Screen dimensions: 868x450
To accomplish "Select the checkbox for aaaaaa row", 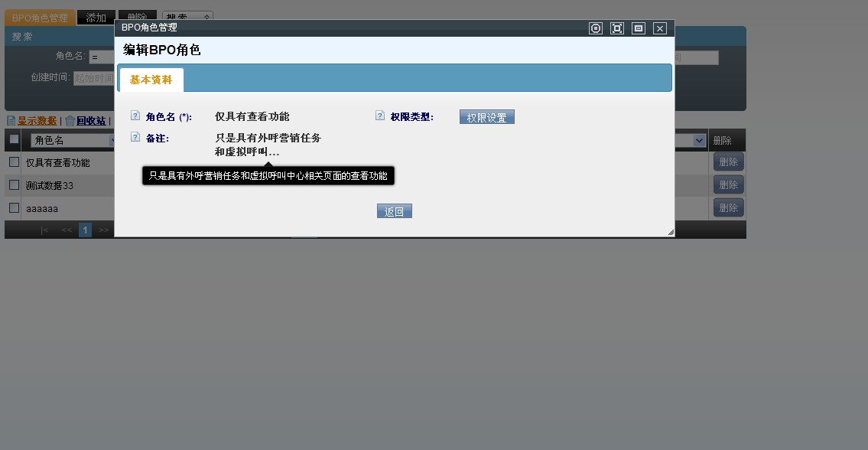I will pos(14,208).
